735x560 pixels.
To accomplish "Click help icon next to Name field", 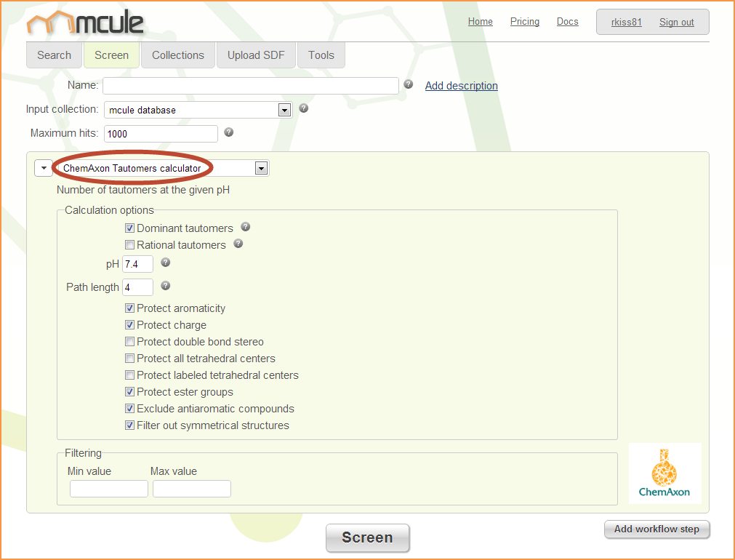I will pyautogui.click(x=409, y=84).
